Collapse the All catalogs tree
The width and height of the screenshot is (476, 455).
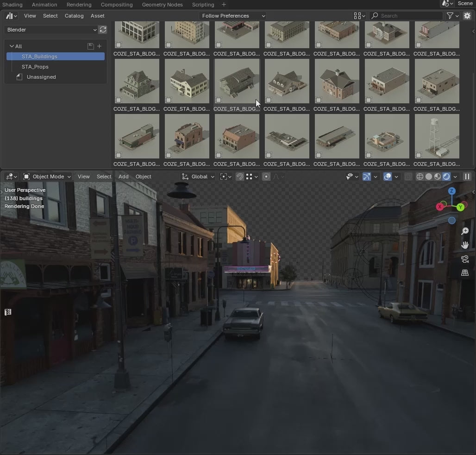(11, 46)
